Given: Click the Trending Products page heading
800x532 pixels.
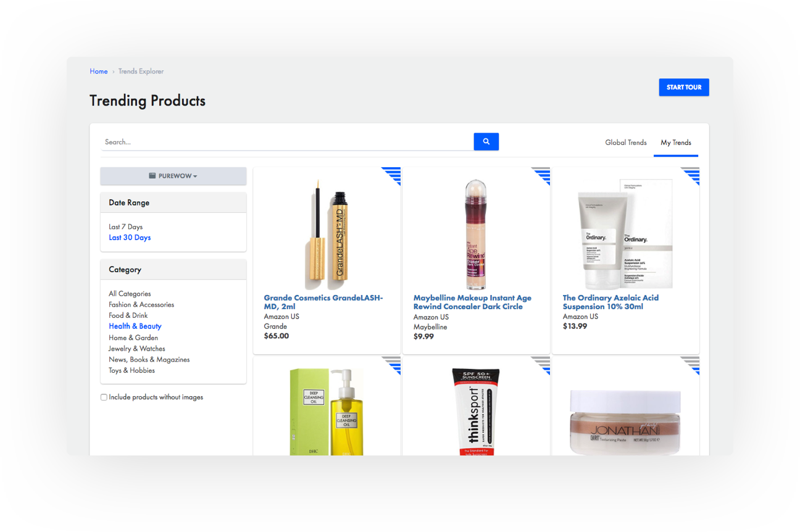Looking at the screenshot, I should (x=148, y=101).
